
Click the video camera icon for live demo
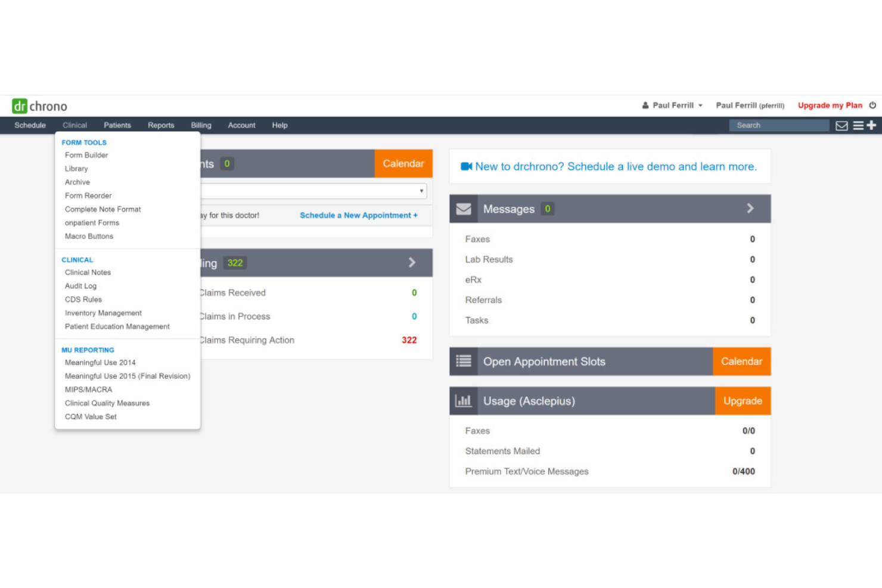(x=466, y=166)
